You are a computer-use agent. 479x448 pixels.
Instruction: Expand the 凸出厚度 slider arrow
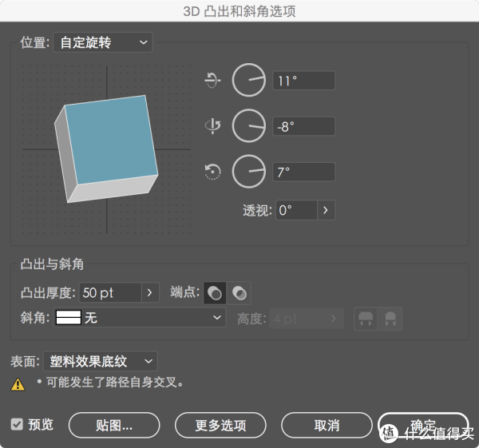(150, 292)
